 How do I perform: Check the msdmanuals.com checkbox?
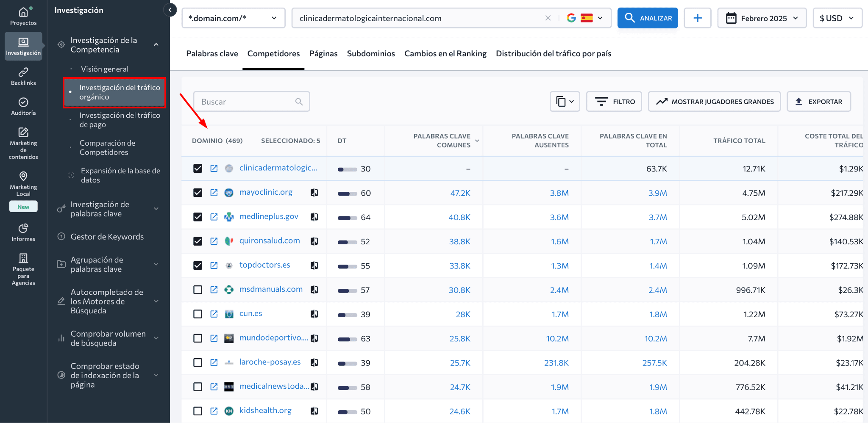coord(198,290)
